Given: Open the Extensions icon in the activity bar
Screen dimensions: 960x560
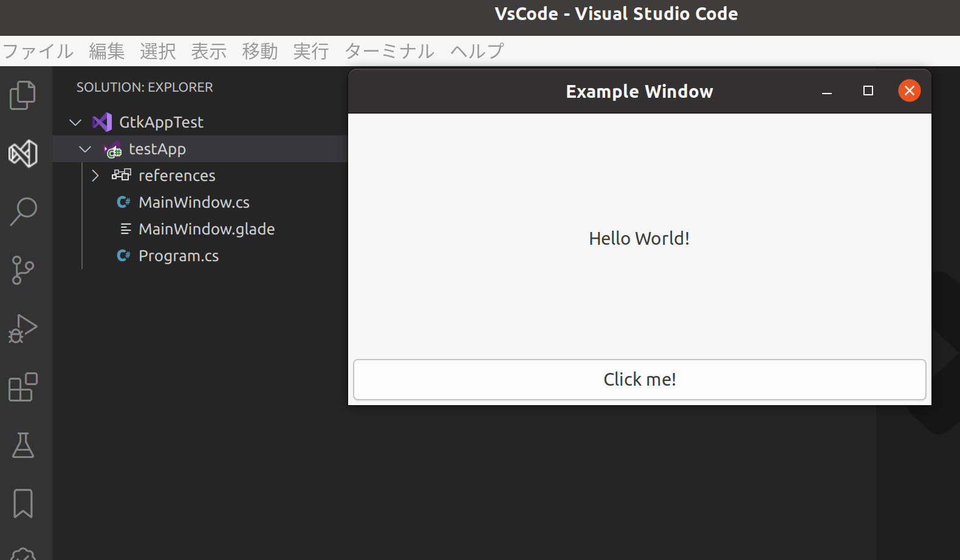Looking at the screenshot, I should [x=22, y=387].
